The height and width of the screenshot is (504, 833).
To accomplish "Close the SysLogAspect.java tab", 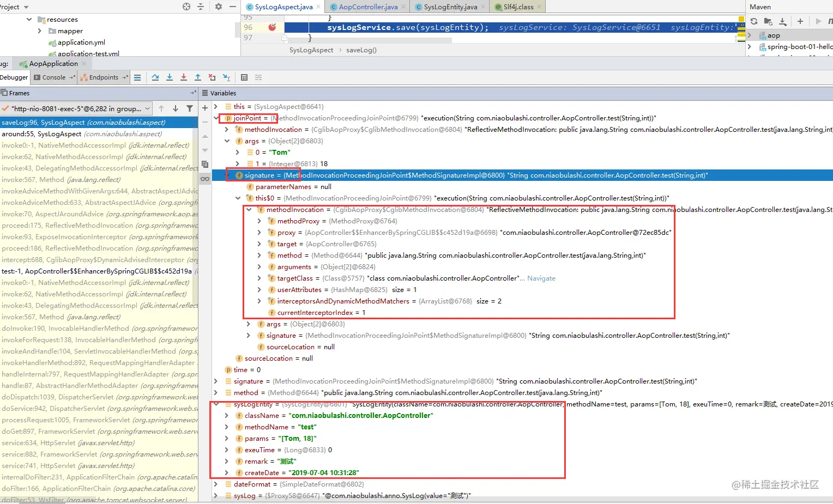I will (x=319, y=7).
